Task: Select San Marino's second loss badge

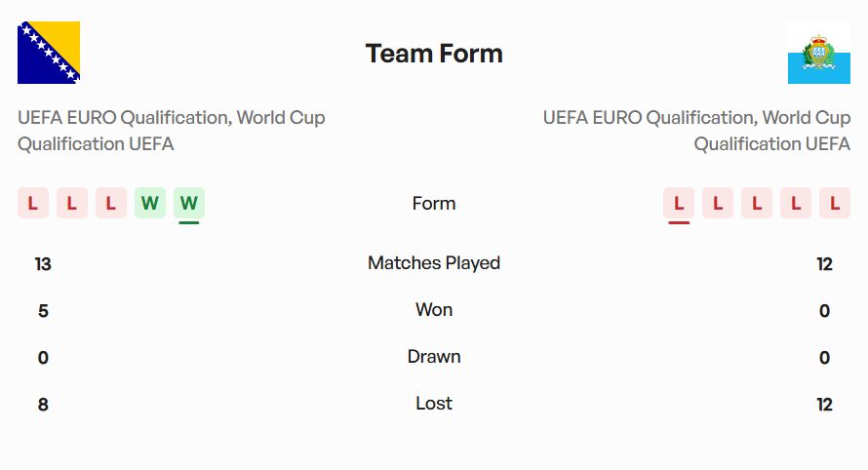Action: (718, 203)
